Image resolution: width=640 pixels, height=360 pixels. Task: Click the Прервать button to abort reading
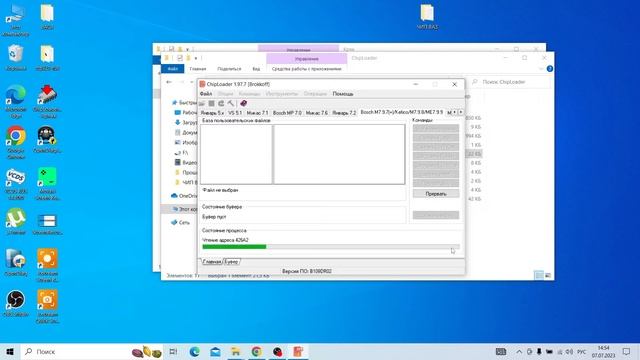[436, 194]
